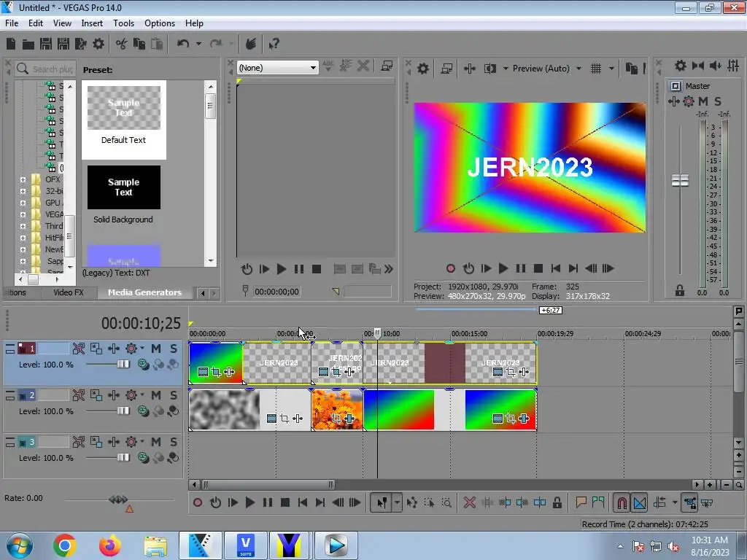Viewport: 747px width, 560px height.
Task: Click Loop Playback in the preview transport
Action: (x=468, y=268)
